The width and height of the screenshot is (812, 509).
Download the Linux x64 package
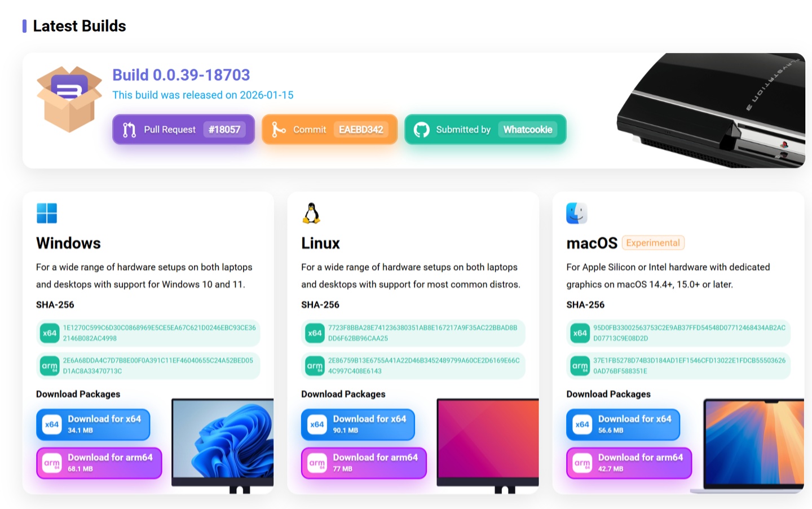point(358,424)
